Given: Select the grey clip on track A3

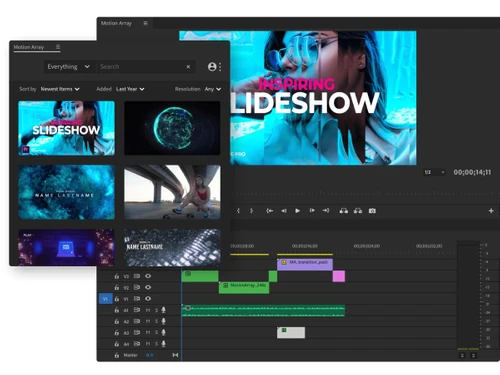Looking at the screenshot, I should [291, 333].
